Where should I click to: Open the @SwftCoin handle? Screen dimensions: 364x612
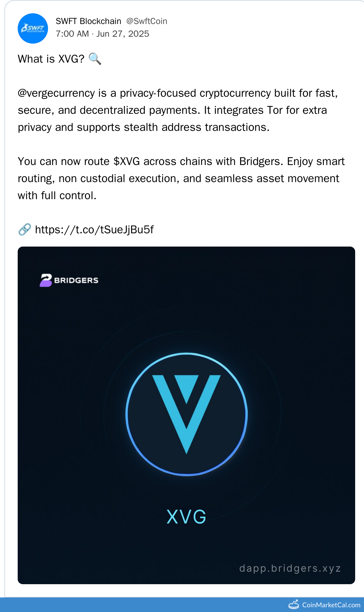coord(147,21)
